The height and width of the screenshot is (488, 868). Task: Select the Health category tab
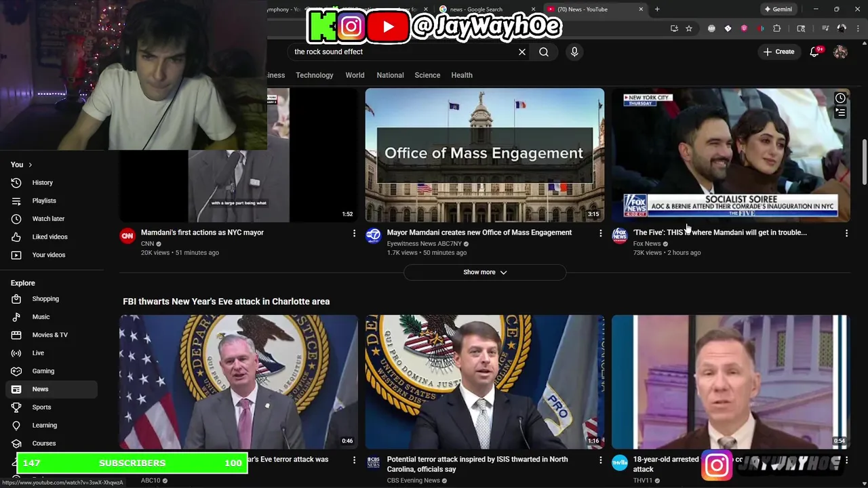click(462, 75)
